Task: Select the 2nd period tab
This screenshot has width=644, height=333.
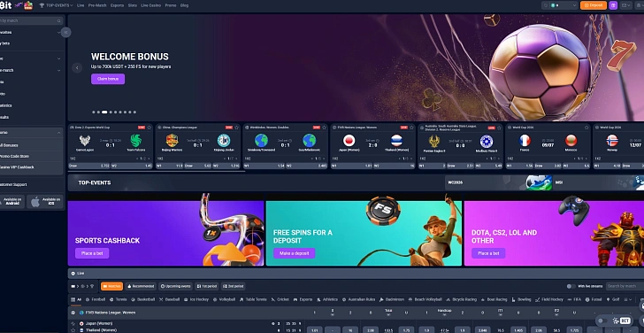Action: click(233, 286)
